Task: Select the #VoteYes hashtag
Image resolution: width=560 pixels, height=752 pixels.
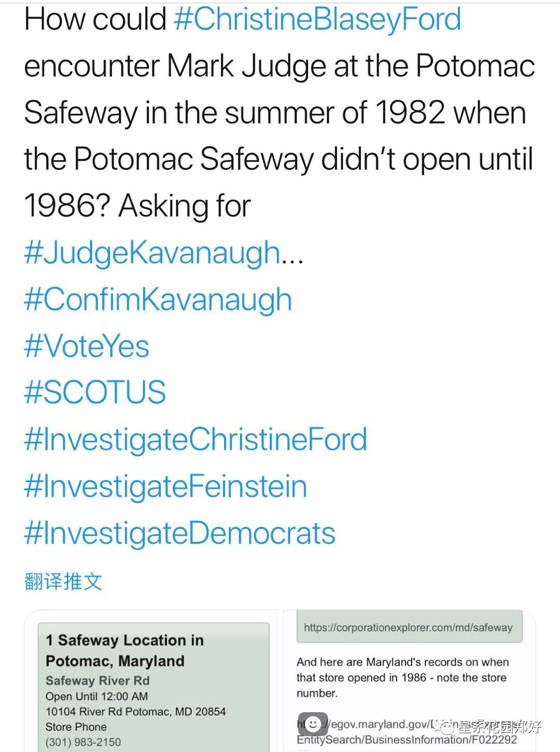Action: point(87,346)
